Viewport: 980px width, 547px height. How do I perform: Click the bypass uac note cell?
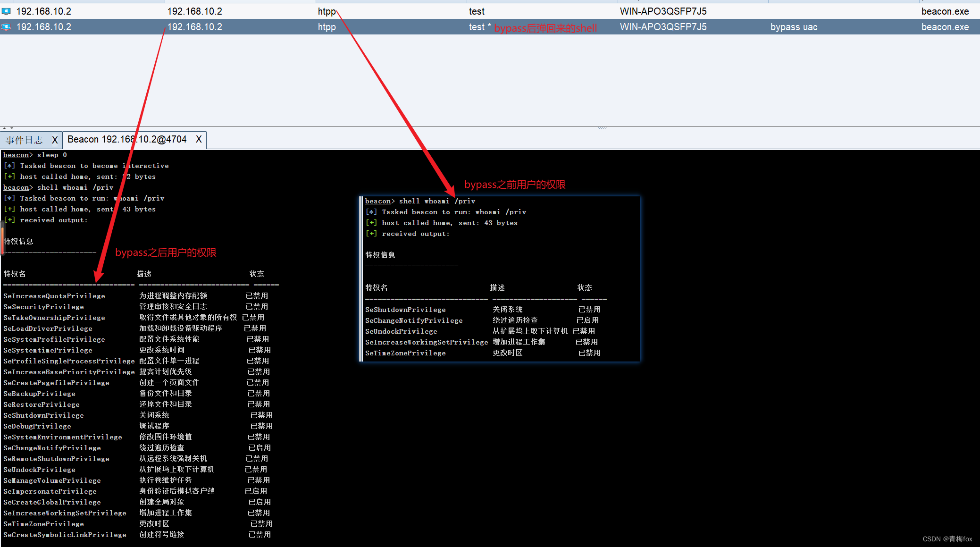click(x=794, y=27)
